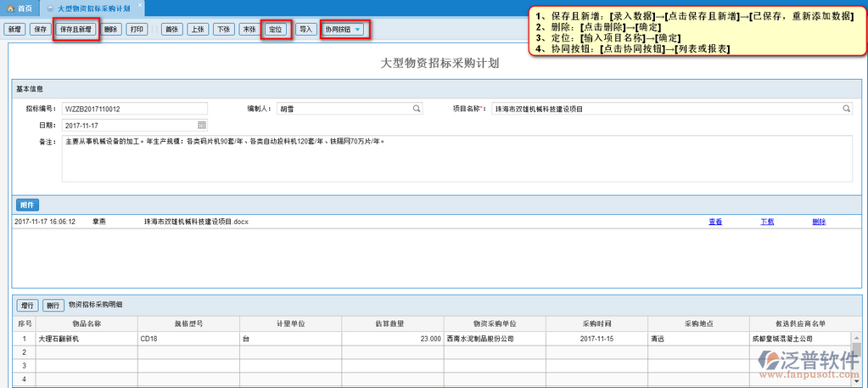Open the calendar picker for 日期
Screen dimensions: 868x388
point(202,125)
